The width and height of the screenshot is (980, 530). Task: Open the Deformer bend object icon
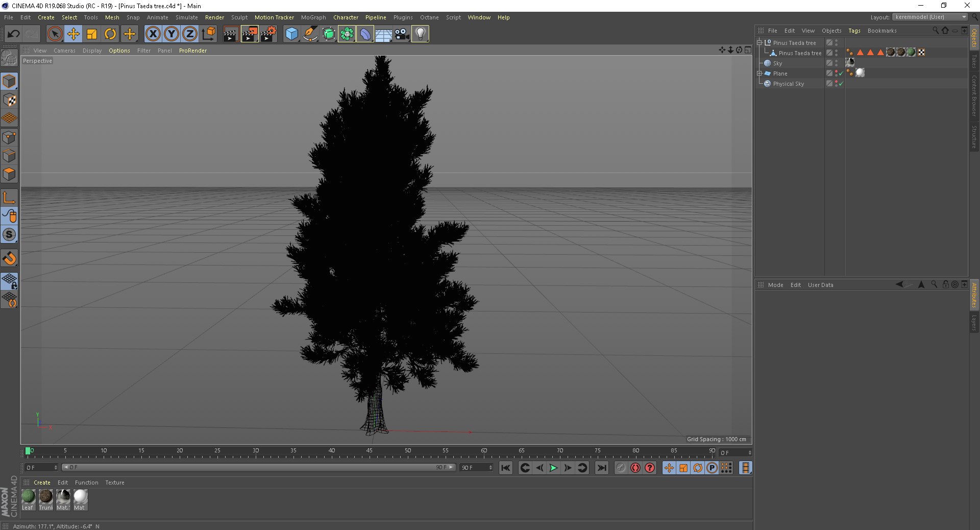(x=365, y=34)
